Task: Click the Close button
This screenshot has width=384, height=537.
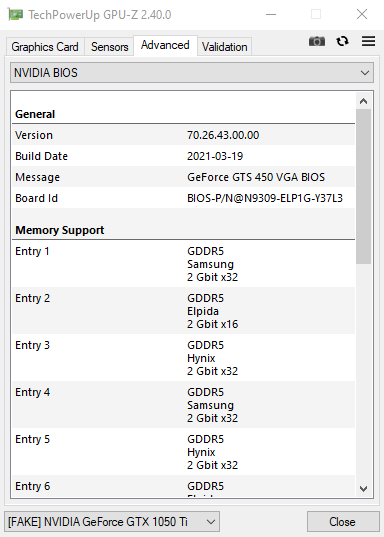Action: click(343, 522)
